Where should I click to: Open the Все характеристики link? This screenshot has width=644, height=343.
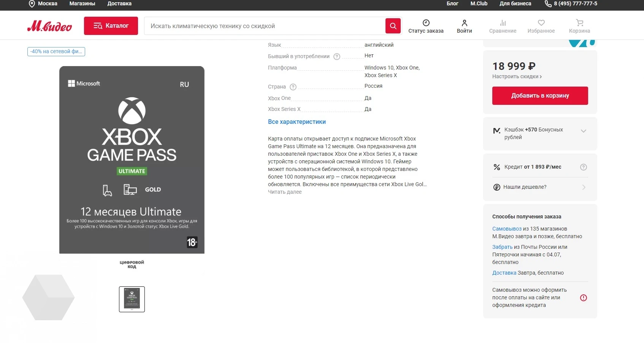(x=297, y=122)
